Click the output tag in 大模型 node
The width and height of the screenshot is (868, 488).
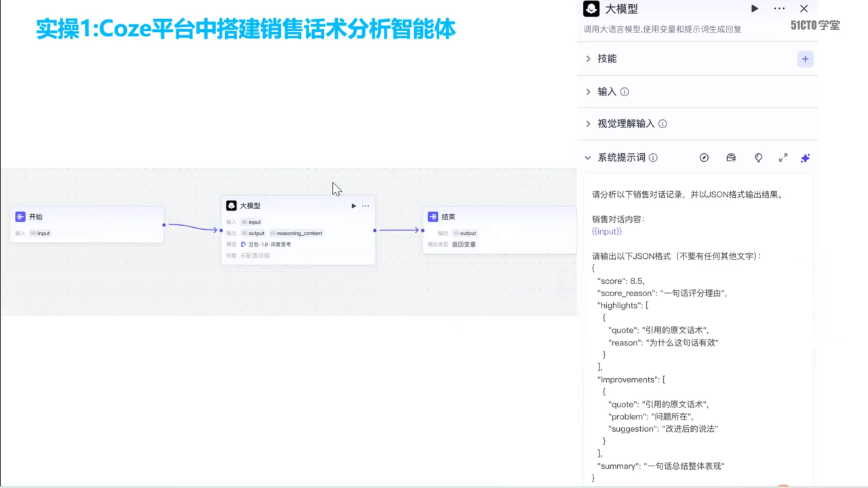pyautogui.click(x=253, y=233)
